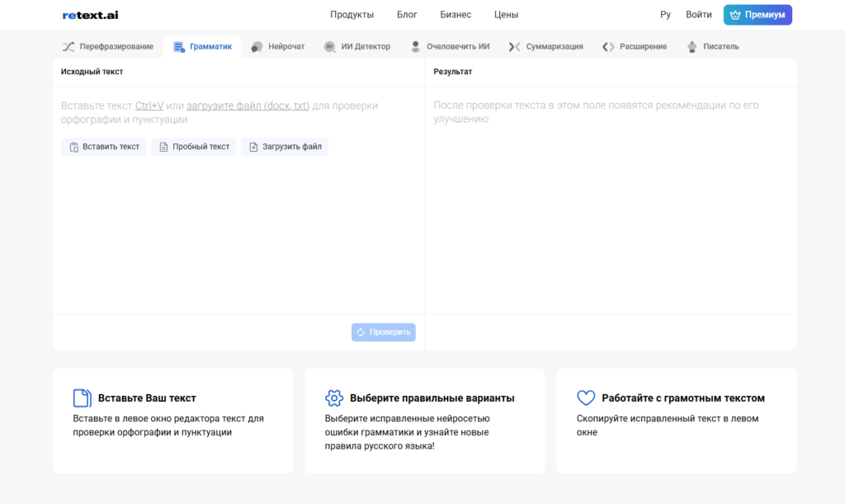Click the clipboard icon on Вставить текст
The height and width of the screenshot is (504, 845).
pos(73,147)
